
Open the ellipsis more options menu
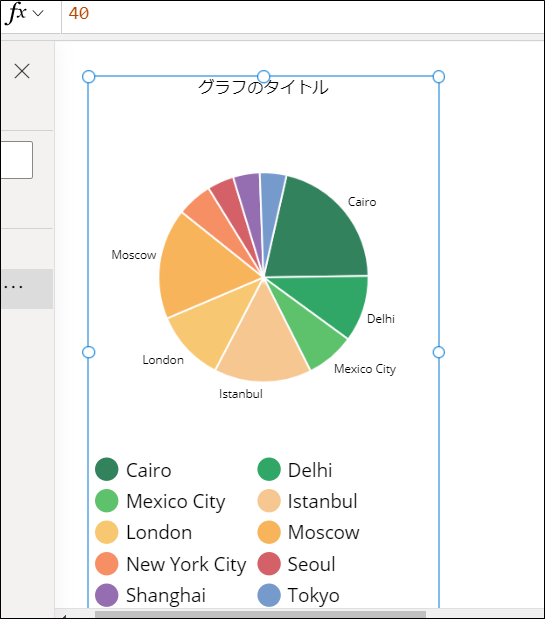point(13,287)
